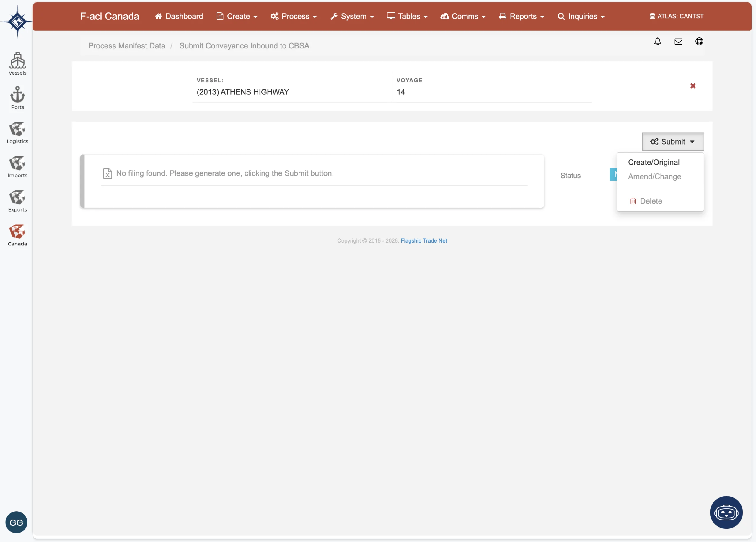Open the Ports anchor icon
Screen dimensions: 756x542
17,98
